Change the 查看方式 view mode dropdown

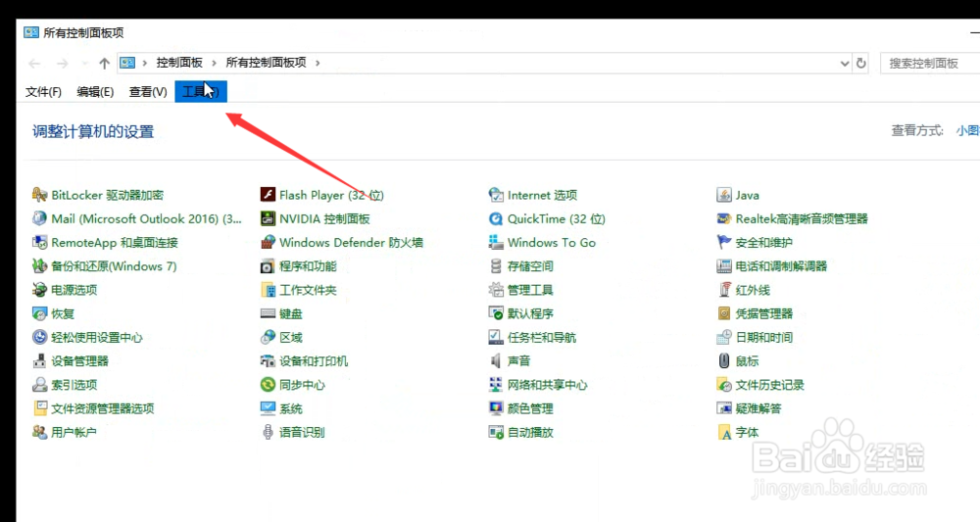(967, 130)
